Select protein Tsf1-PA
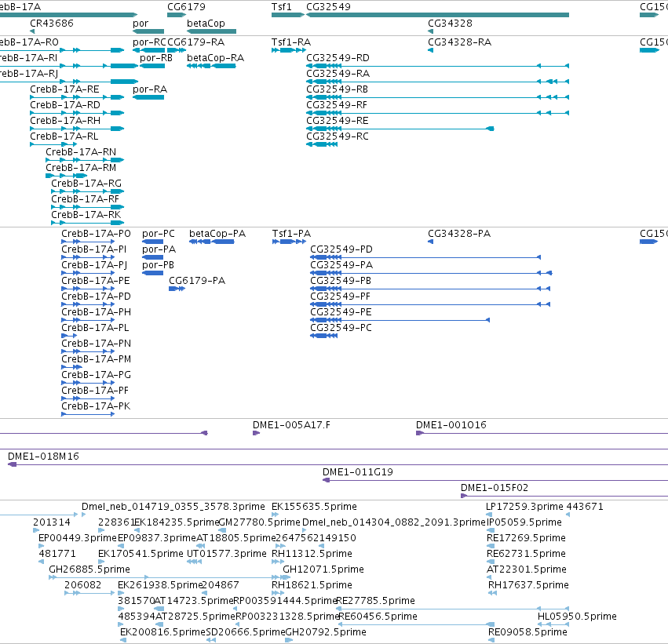The height and width of the screenshot is (644, 668). tap(291, 234)
